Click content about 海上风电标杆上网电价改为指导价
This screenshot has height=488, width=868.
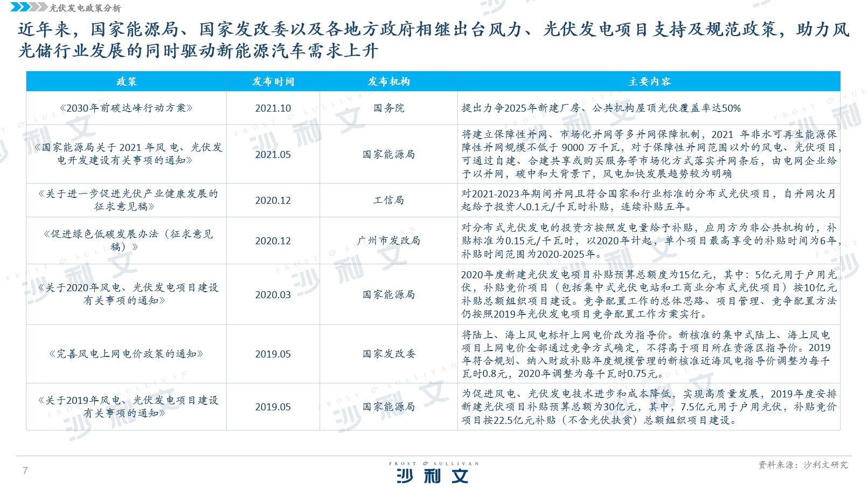pos(647,354)
